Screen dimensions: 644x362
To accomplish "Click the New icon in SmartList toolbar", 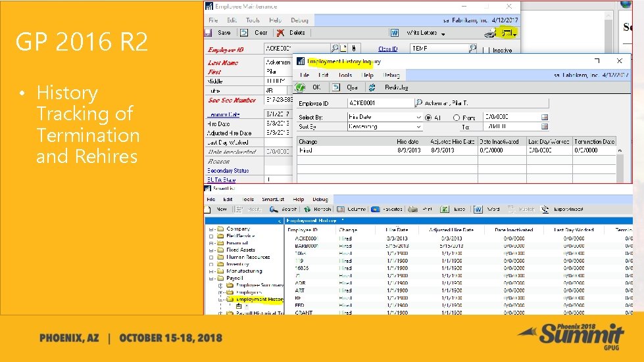I will pos(208,210).
